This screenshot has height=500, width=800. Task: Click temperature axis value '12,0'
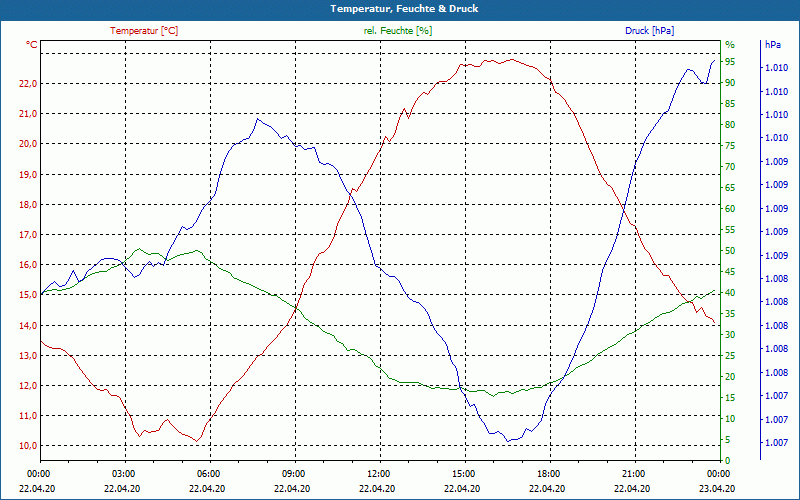click(28, 386)
